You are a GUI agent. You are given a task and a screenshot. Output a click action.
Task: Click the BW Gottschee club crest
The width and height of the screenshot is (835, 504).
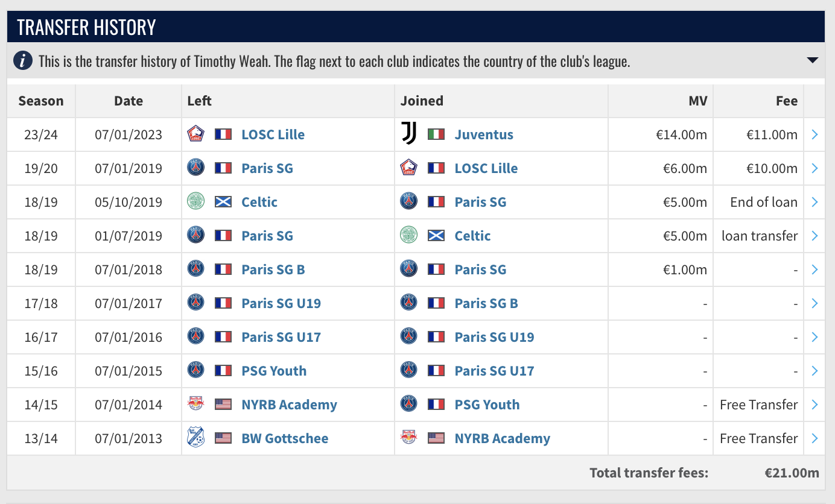[x=196, y=438]
